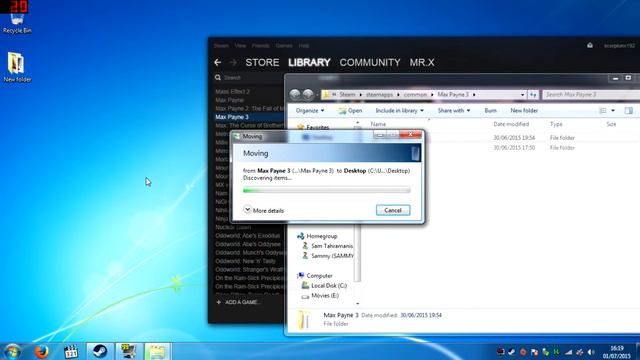This screenshot has width=640, height=360.
Task: Open the MR.X profile tab
Action: (x=422, y=62)
